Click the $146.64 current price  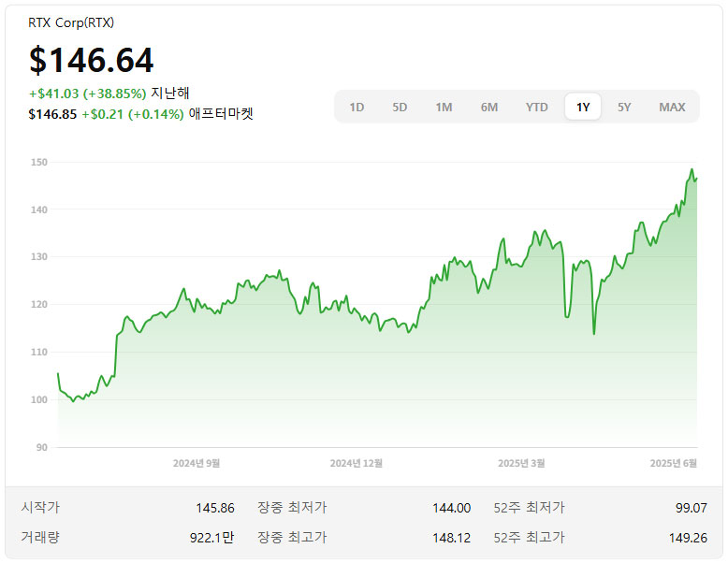pos(92,60)
